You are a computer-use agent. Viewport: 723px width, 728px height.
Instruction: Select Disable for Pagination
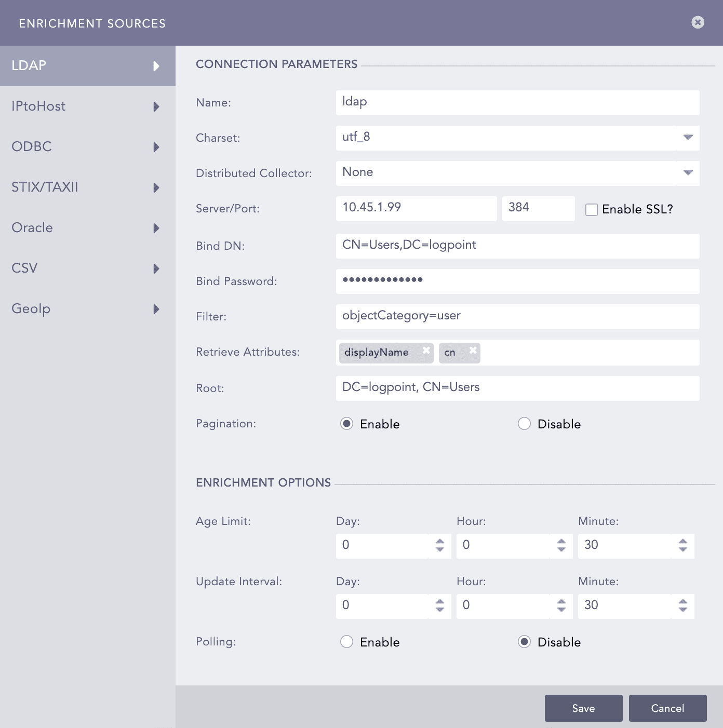[x=524, y=424]
